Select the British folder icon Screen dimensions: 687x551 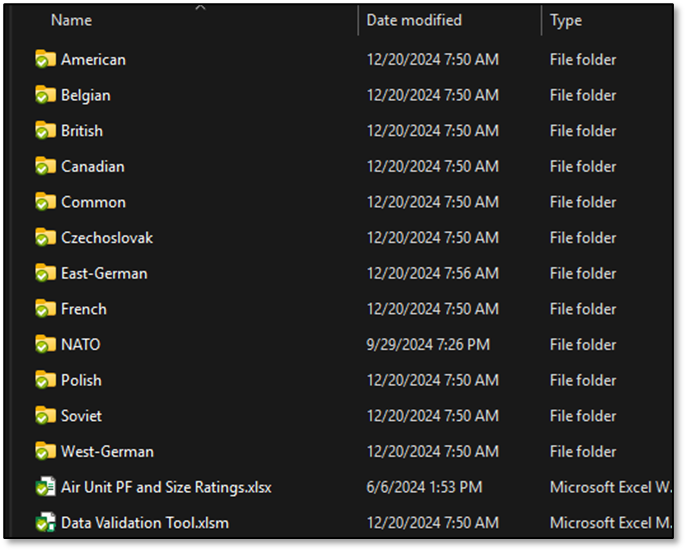point(45,131)
